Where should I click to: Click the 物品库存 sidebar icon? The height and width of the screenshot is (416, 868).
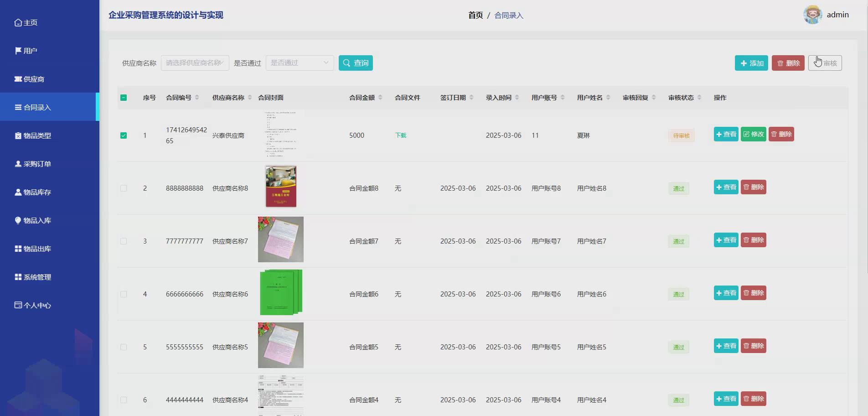[17, 192]
